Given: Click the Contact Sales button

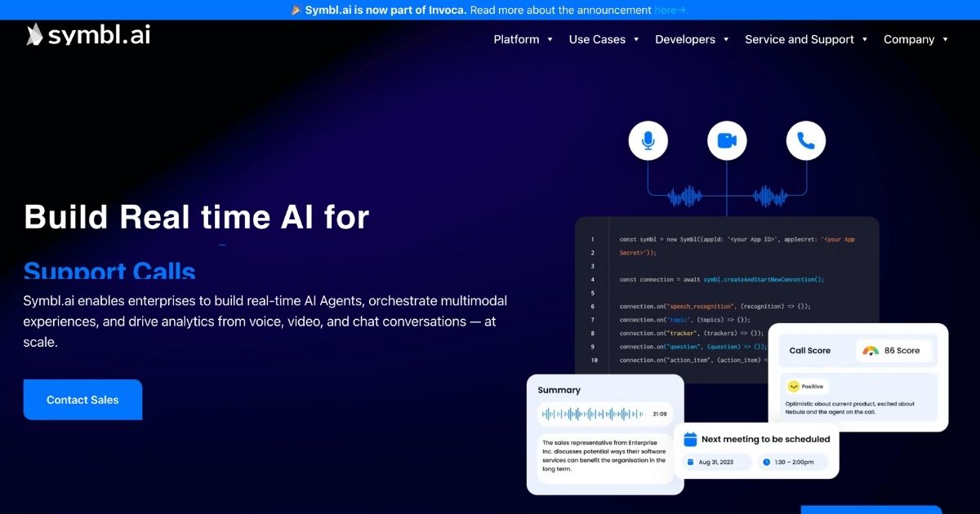Looking at the screenshot, I should coord(82,400).
